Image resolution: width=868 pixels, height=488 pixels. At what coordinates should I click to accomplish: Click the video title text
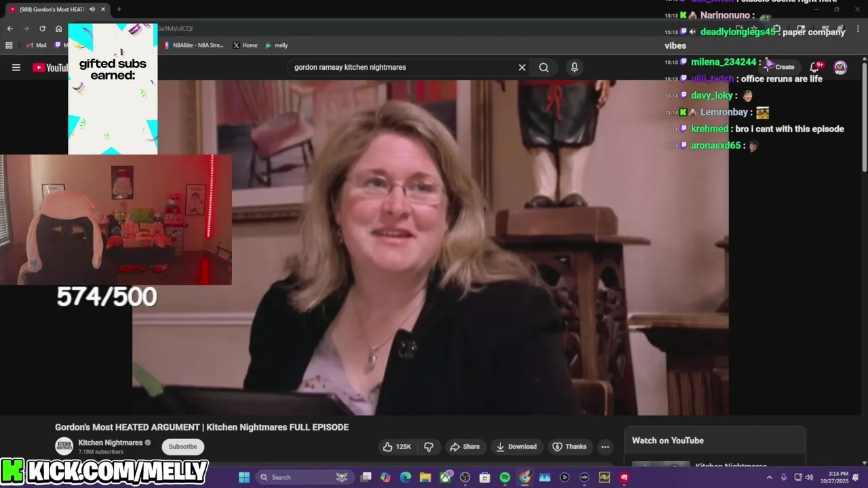click(202, 427)
